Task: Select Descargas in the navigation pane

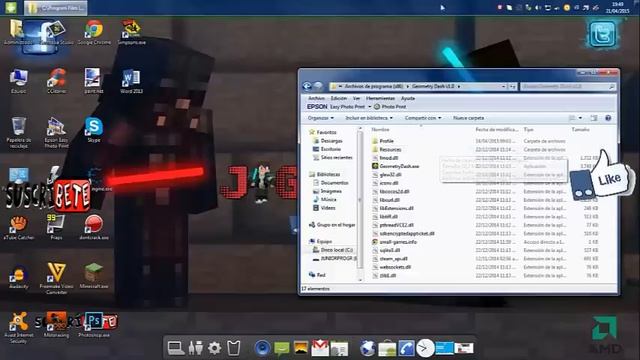Action: pos(328,141)
